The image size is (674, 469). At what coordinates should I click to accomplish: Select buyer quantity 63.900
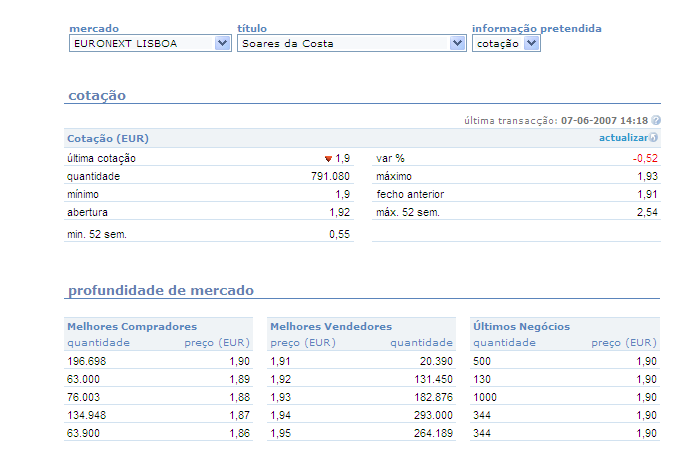(x=83, y=433)
